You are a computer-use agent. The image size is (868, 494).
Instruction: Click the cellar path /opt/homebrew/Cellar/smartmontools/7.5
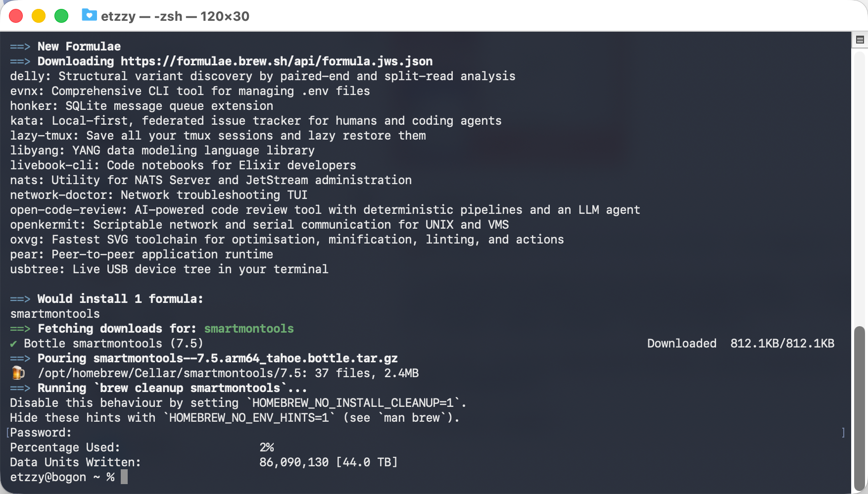click(x=172, y=373)
